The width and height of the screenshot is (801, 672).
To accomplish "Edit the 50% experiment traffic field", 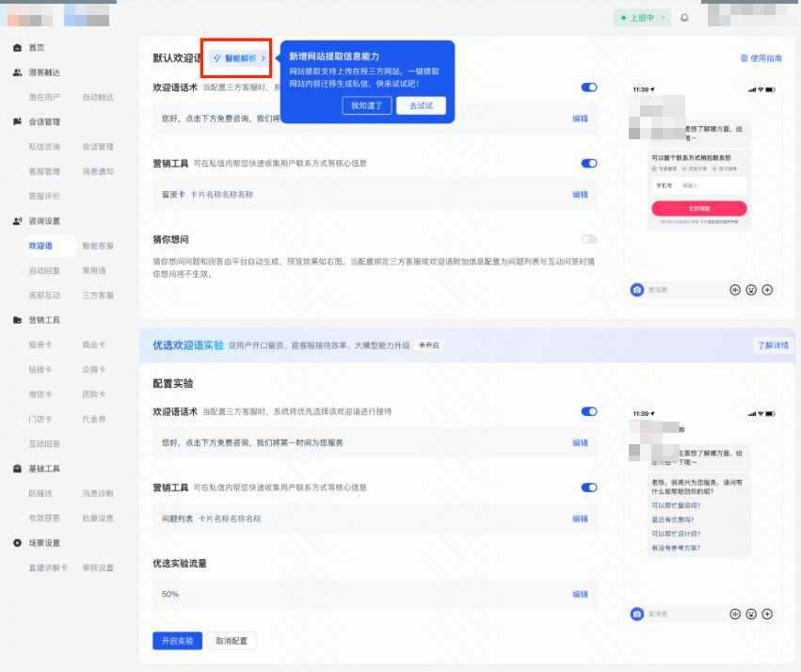I will coord(582,595).
